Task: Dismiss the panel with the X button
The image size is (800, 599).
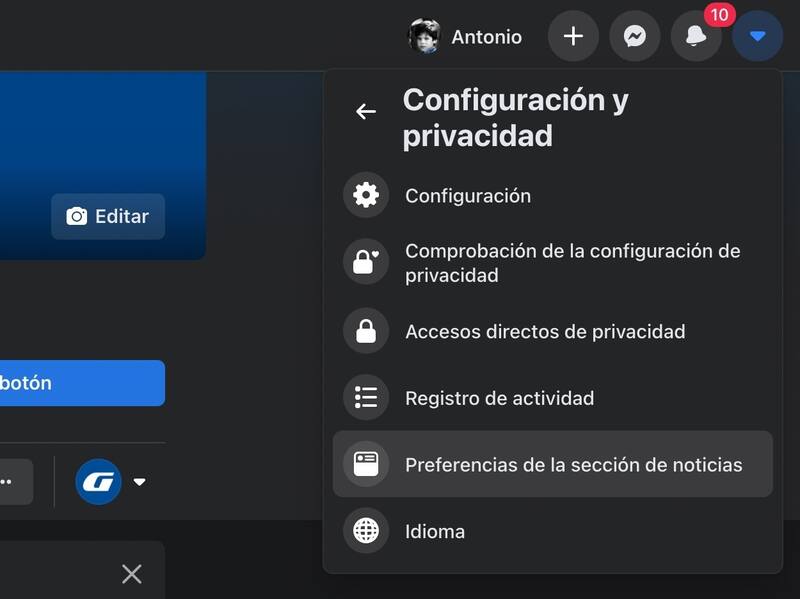Action: pos(131,573)
